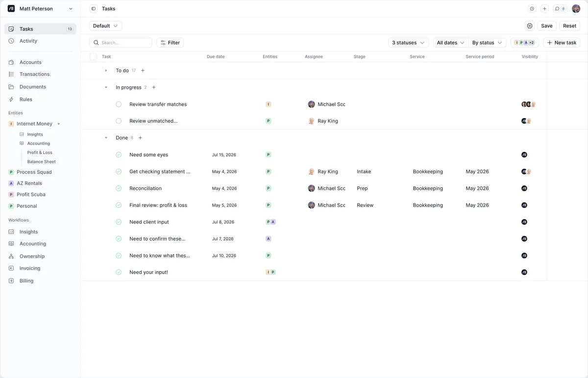Click the Ownership workflow icon

pos(11,256)
